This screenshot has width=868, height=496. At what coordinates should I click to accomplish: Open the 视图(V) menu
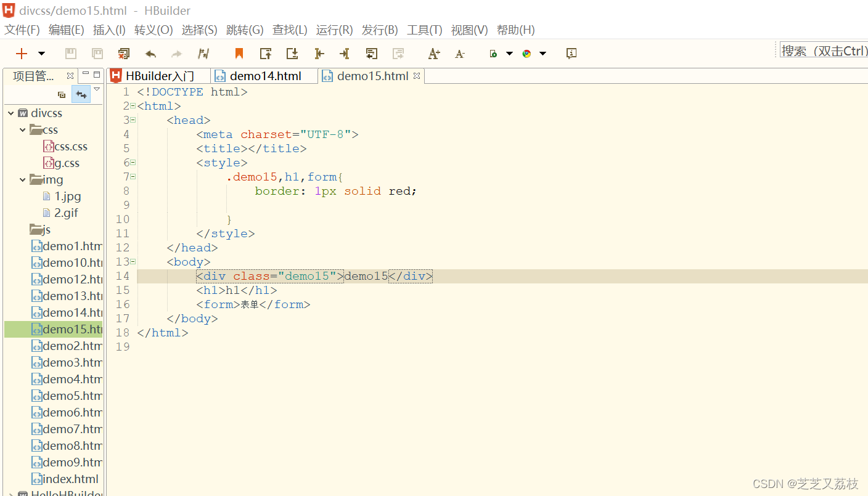point(469,30)
